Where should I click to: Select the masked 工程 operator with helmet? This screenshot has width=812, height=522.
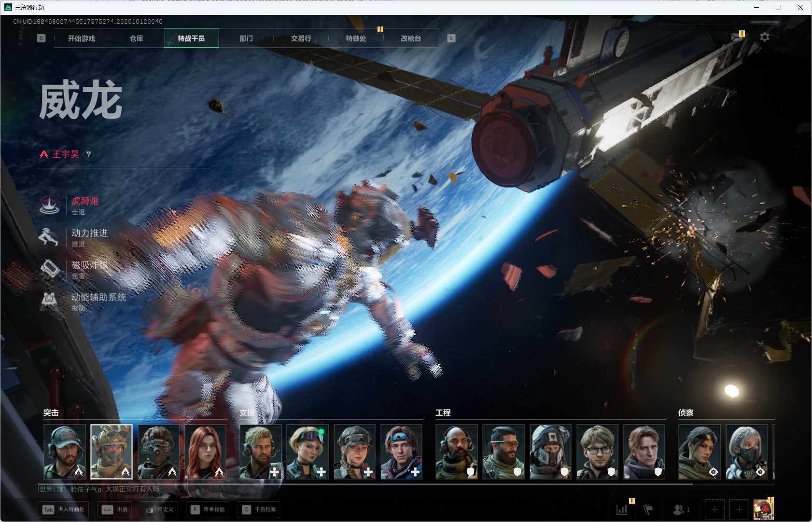pos(550,452)
